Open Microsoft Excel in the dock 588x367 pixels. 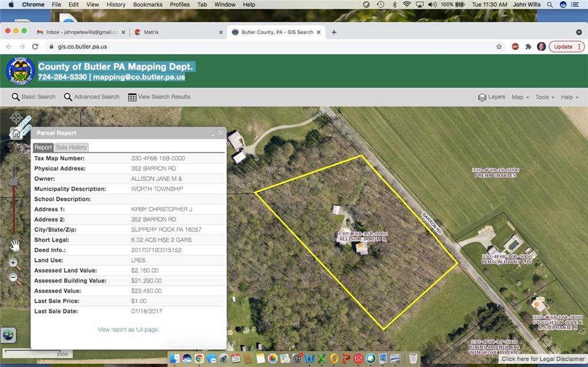pyautogui.click(x=322, y=358)
